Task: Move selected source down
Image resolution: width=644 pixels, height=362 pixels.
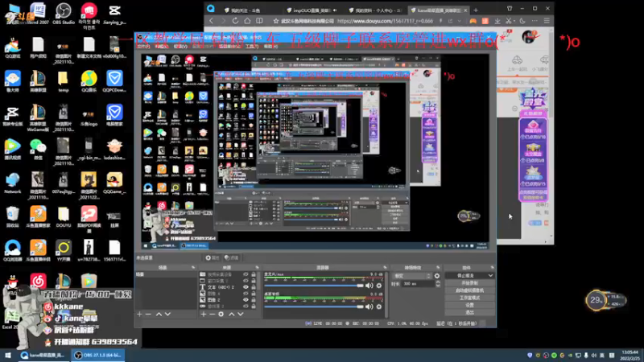Action: [241, 314]
